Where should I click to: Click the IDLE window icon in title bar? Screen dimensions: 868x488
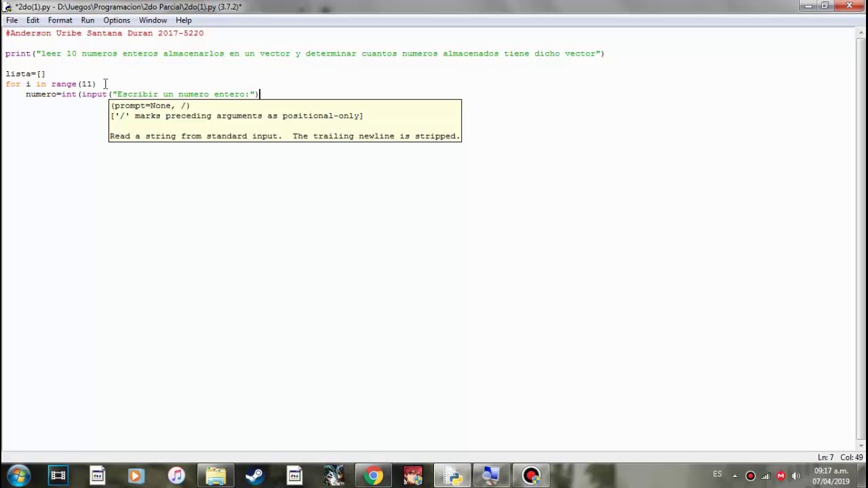pyautogui.click(x=7, y=7)
